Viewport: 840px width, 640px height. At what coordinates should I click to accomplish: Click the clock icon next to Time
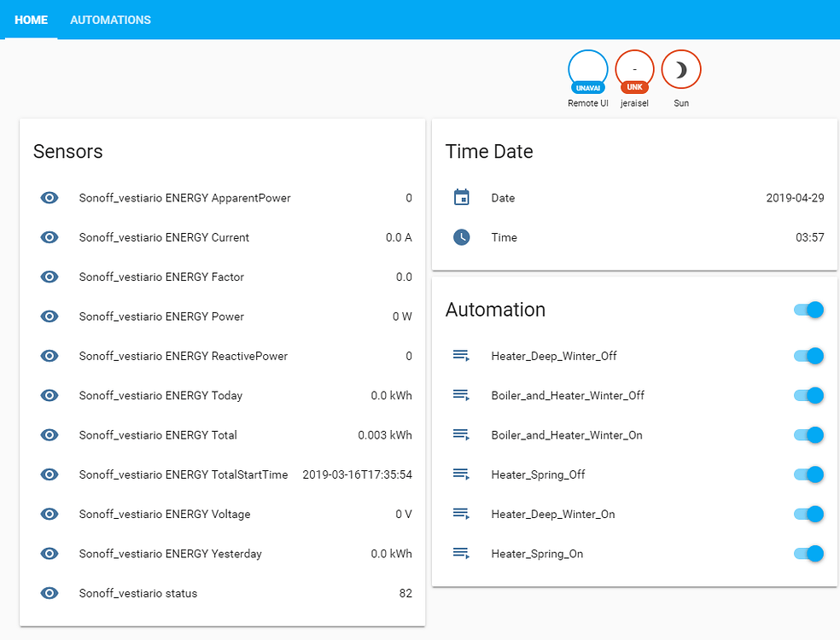461,237
